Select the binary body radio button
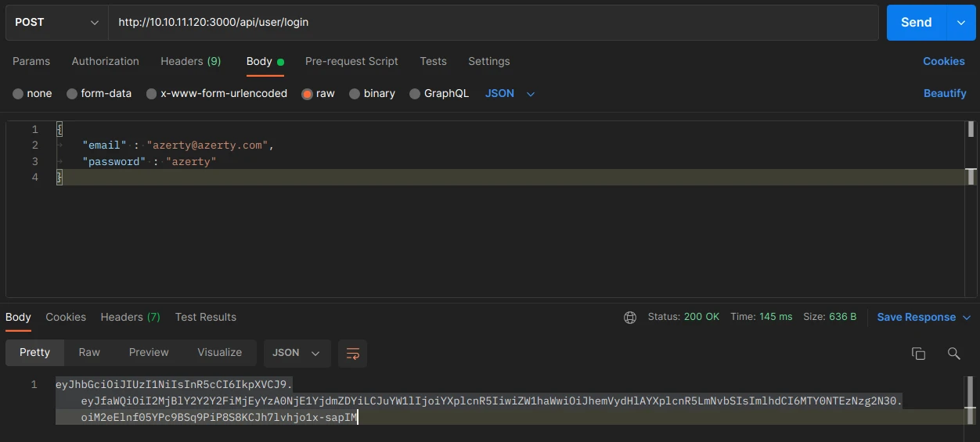 (355, 94)
